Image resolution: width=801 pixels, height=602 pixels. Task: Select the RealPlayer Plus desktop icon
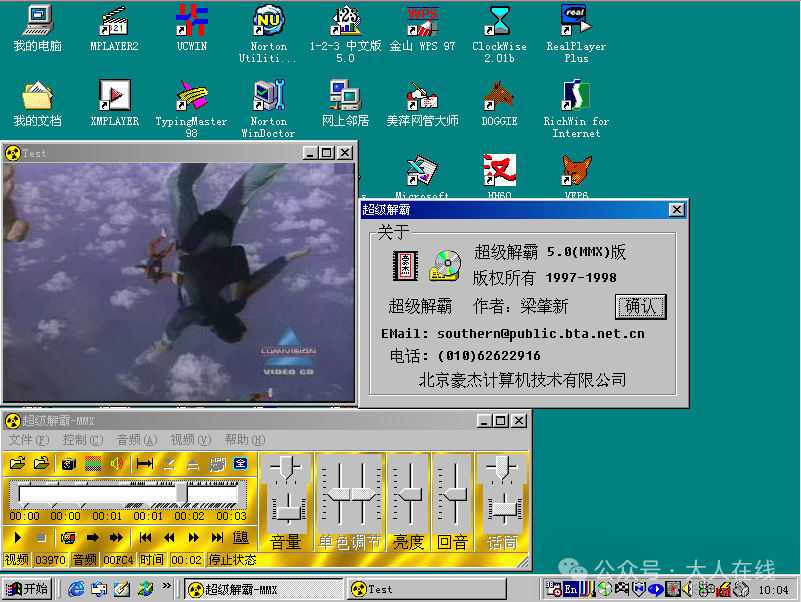[576, 35]
